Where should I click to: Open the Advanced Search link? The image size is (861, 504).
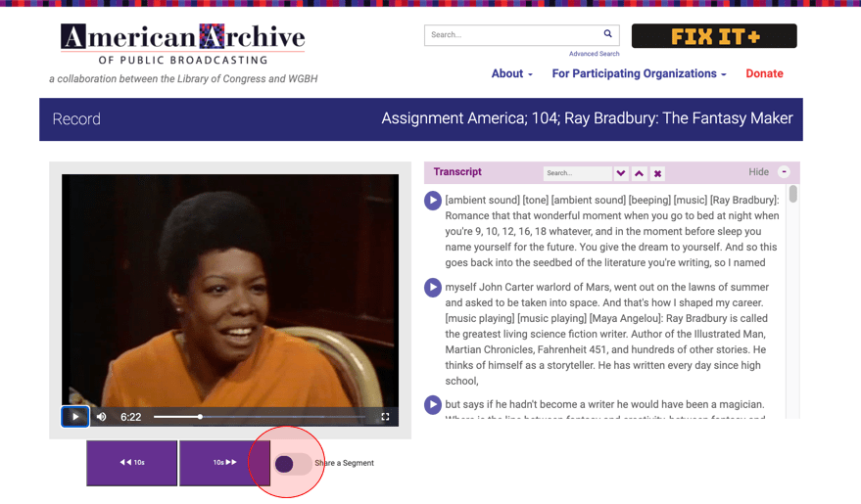[594, 54]
